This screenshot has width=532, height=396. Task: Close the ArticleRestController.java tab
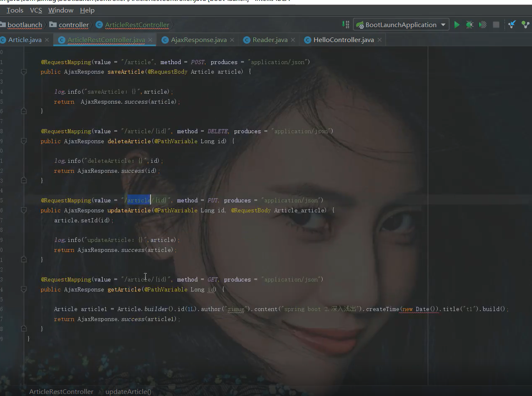[x=151, y=40]
